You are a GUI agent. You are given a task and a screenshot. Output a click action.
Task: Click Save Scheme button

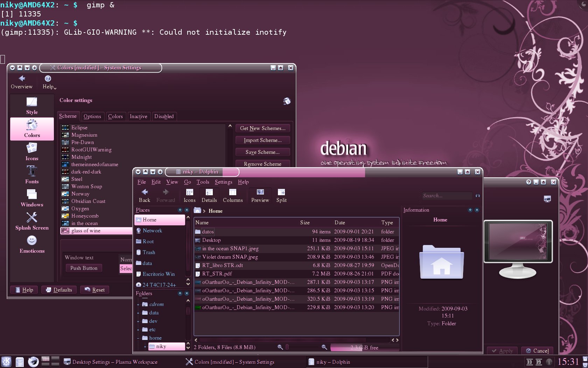point(263,152)
